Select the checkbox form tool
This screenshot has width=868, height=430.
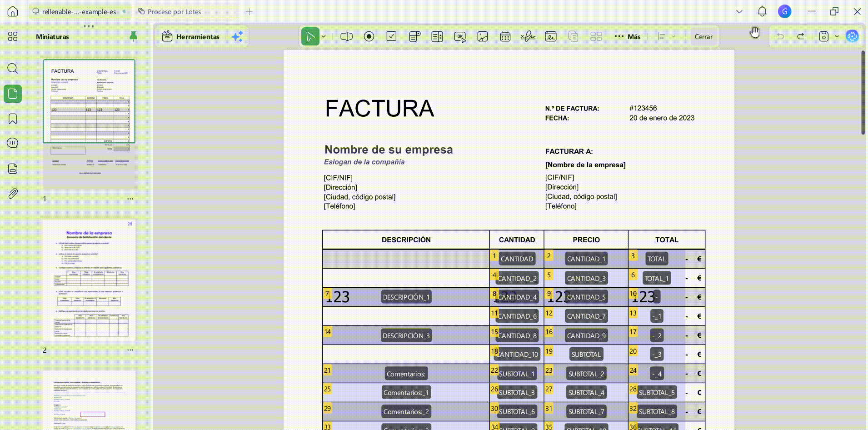pyautogui.click(x=391, y=36)
